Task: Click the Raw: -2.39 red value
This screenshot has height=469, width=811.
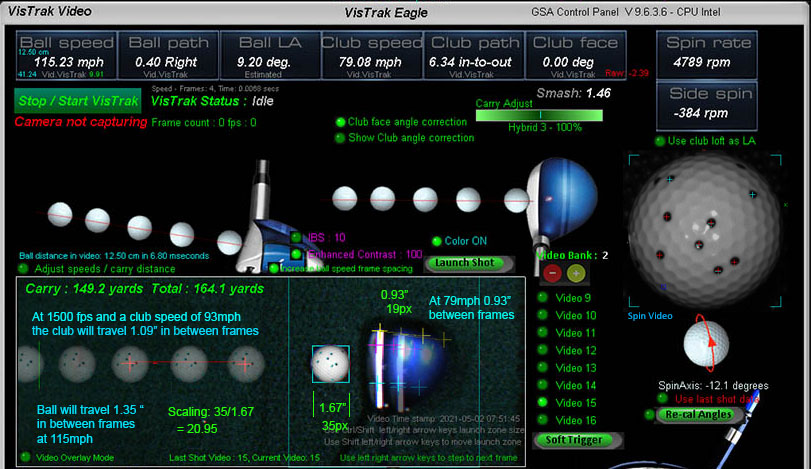Action: coord(626,73)
